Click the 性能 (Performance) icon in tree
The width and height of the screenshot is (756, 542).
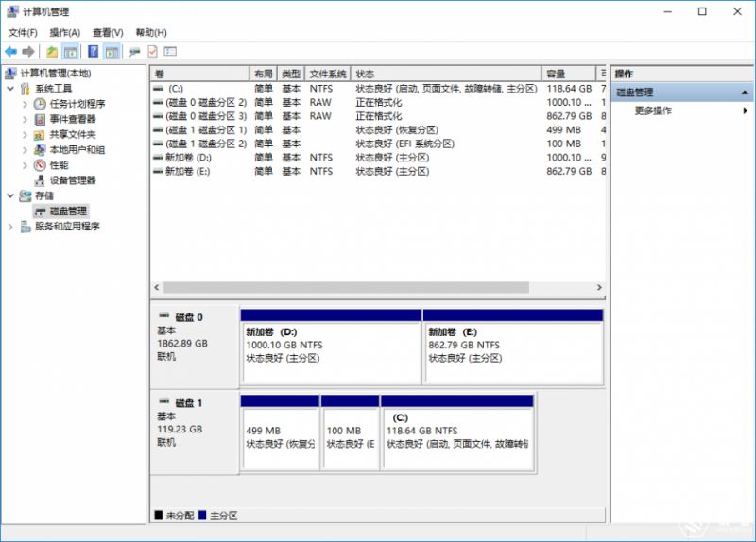[40, 165]
